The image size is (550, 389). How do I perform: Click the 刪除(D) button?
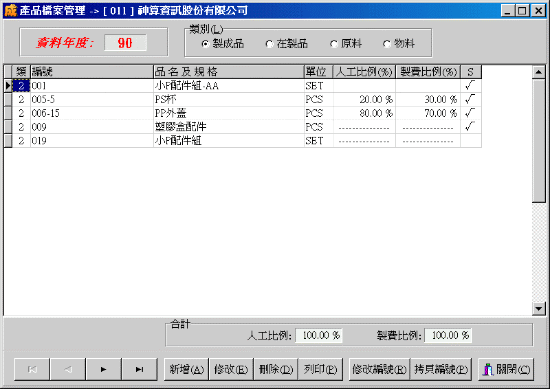click(x=276, y=369)
